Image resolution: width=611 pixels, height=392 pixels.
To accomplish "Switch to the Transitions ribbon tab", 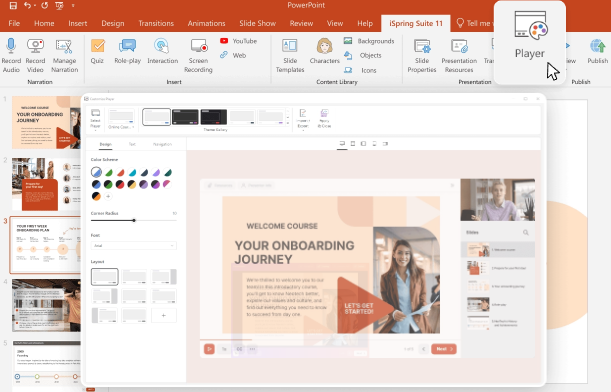I will (x=156, y=23).
